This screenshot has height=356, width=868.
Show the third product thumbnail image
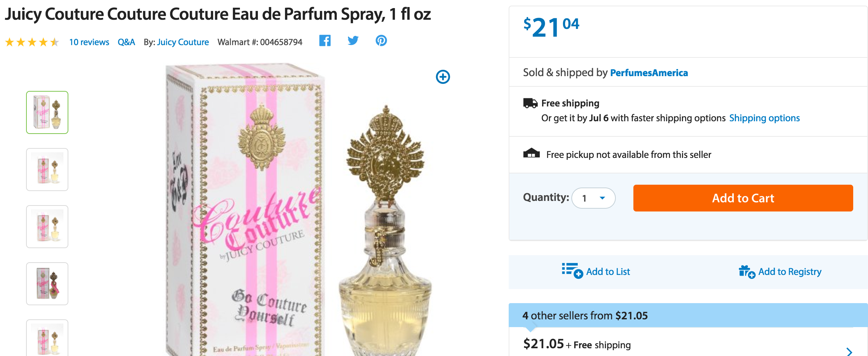pos(47,227)
